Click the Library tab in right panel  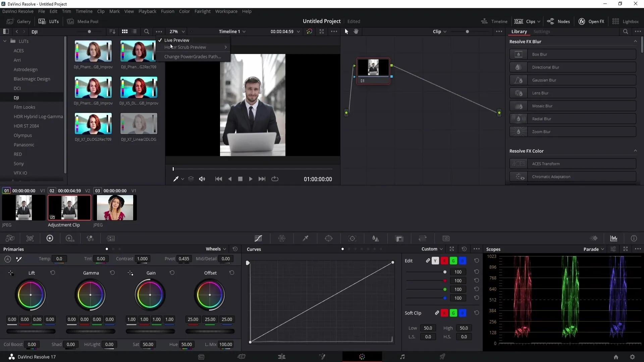tap(519, 32)
